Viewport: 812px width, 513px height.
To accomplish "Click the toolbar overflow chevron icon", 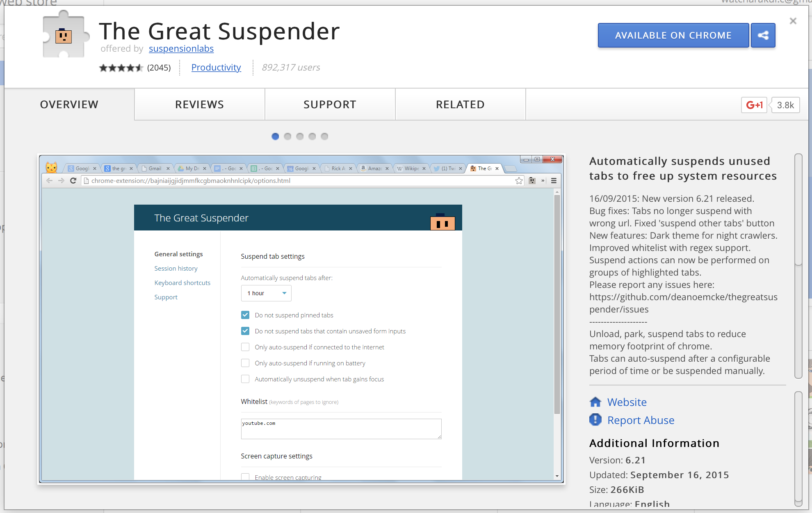I will click(x=543, y=181).
